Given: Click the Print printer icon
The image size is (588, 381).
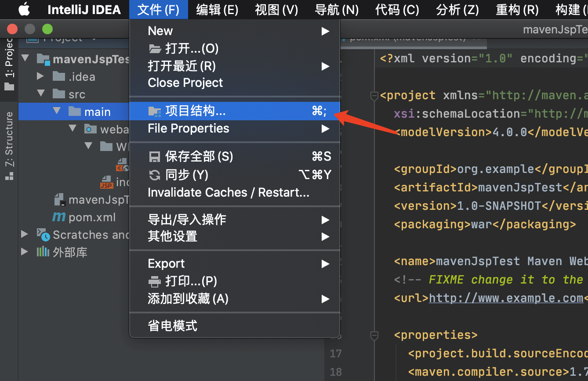Looking at the screenshot, I should [x=155, y=281].
